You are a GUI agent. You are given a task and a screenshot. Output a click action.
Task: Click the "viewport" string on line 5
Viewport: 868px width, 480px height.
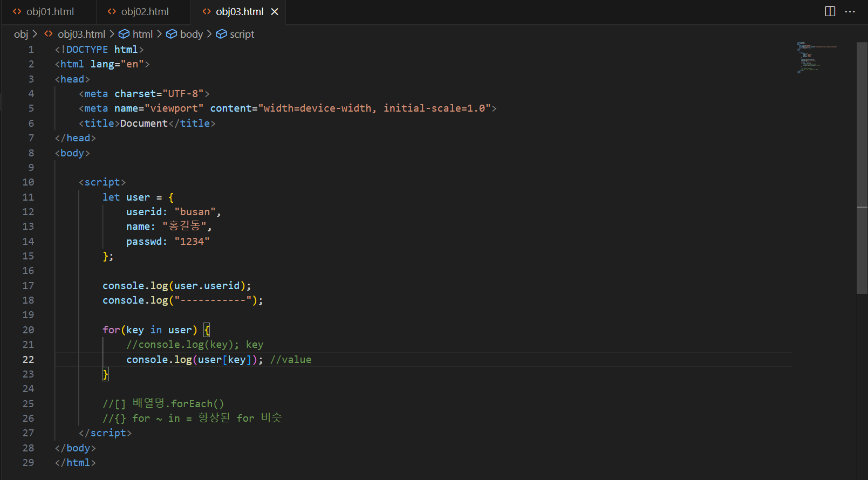click(x=174, y=108)
